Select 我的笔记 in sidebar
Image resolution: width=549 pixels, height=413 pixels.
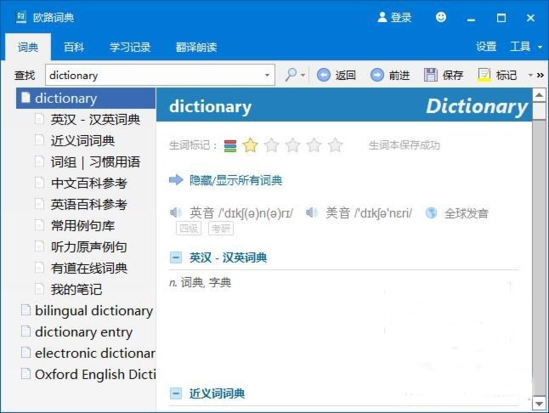76,289
